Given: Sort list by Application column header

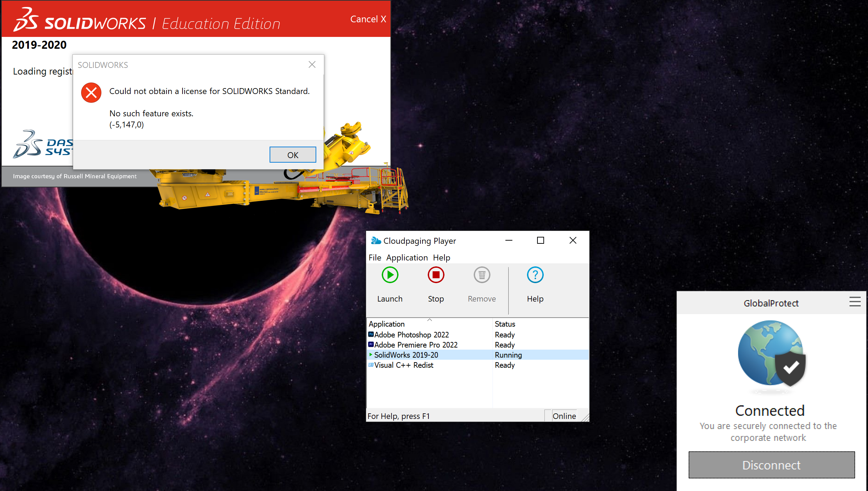Looking at the screenshot, I should [430, 324].
